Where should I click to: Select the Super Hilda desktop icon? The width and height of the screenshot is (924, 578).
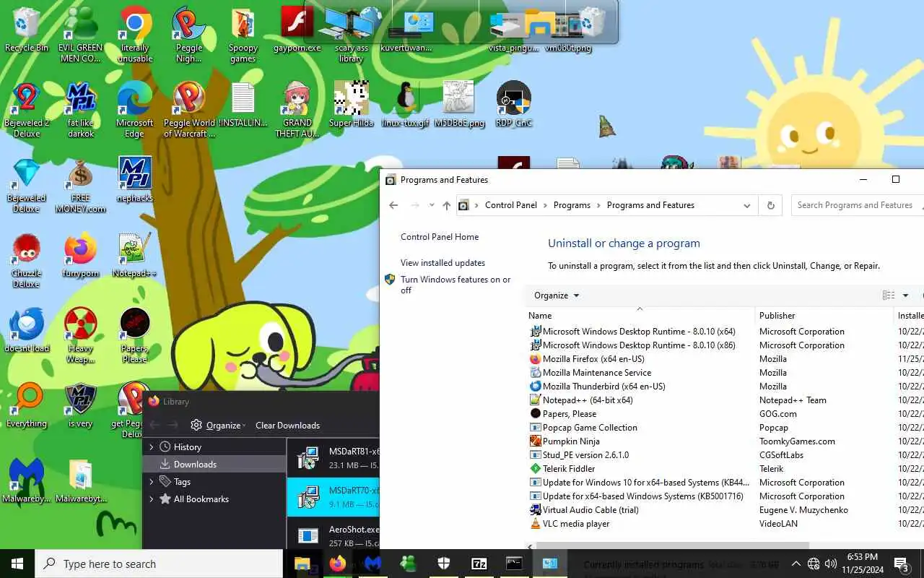[x=352, y=105]
